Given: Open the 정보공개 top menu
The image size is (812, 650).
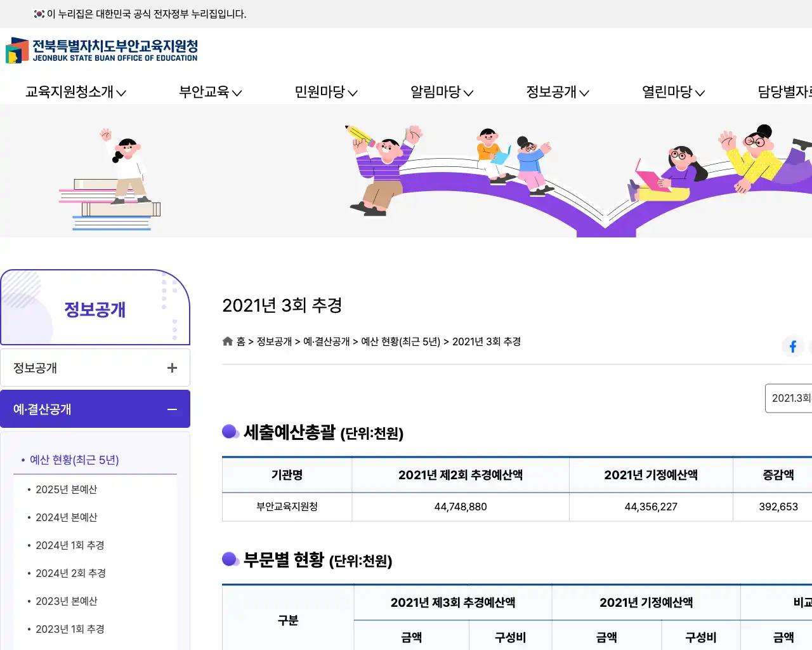Looking at the screenshot, I should [558, 92].
